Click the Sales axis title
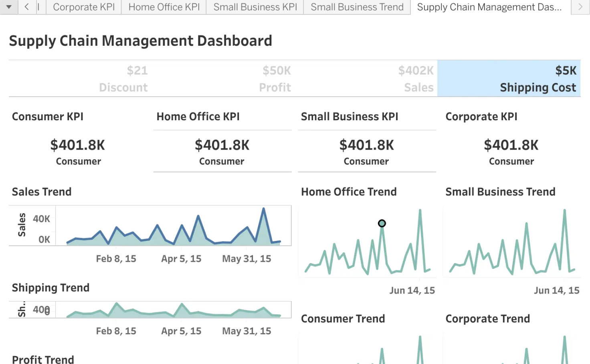 [22, 225]
